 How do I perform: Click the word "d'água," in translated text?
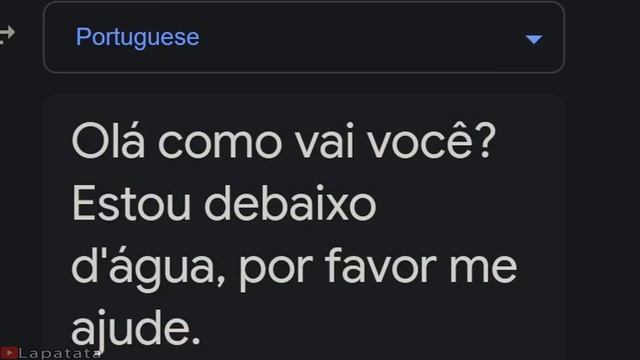149,269
